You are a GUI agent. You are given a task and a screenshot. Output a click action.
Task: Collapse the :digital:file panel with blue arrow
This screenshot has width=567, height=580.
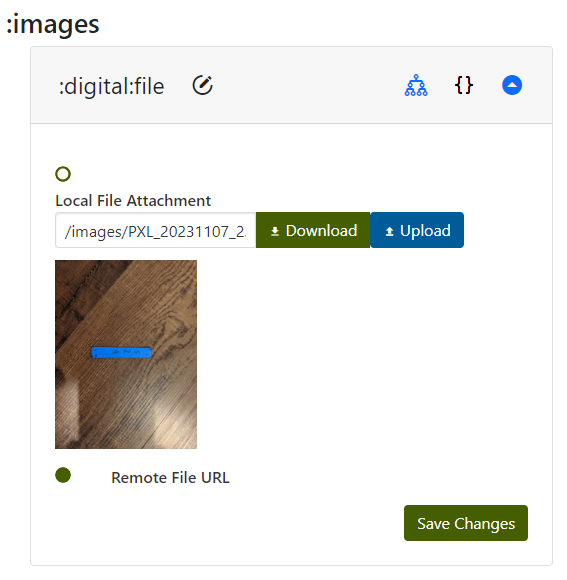click(x=512, y=85)
